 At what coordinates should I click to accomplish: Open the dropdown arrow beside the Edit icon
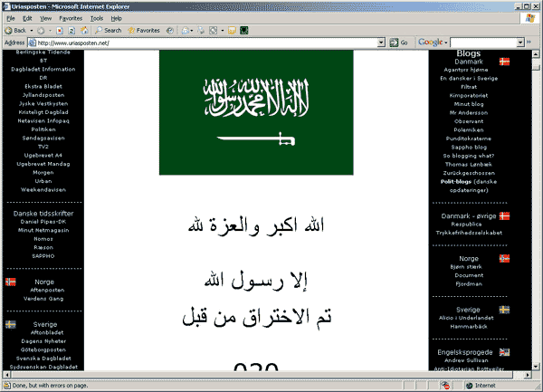pyautogui.click(x=223, y=31)
